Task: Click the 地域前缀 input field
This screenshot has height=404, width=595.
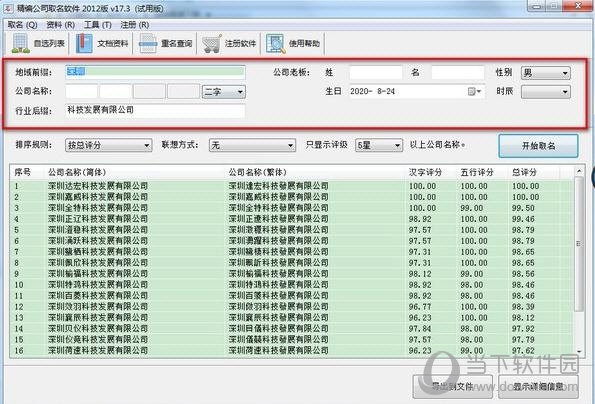Action: pos(155,72)
